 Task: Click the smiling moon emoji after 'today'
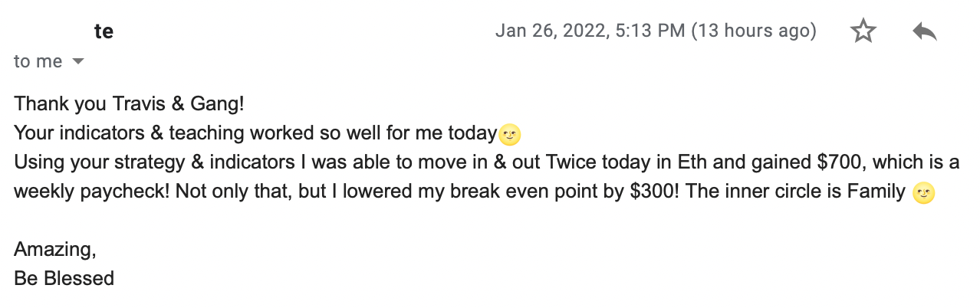510,136
